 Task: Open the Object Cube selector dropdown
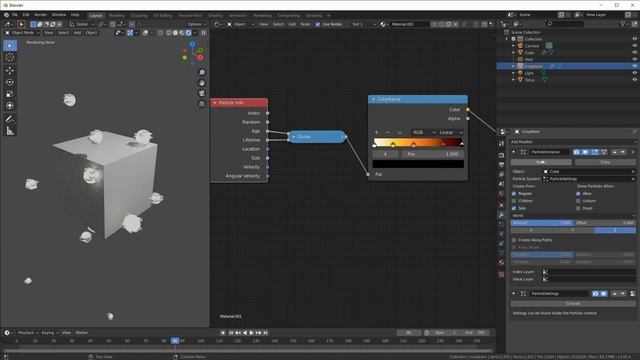coord(589,171)
